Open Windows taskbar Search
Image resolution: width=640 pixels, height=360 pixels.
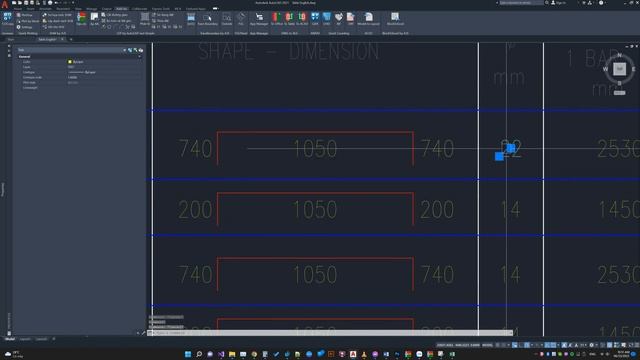[199, 354]
